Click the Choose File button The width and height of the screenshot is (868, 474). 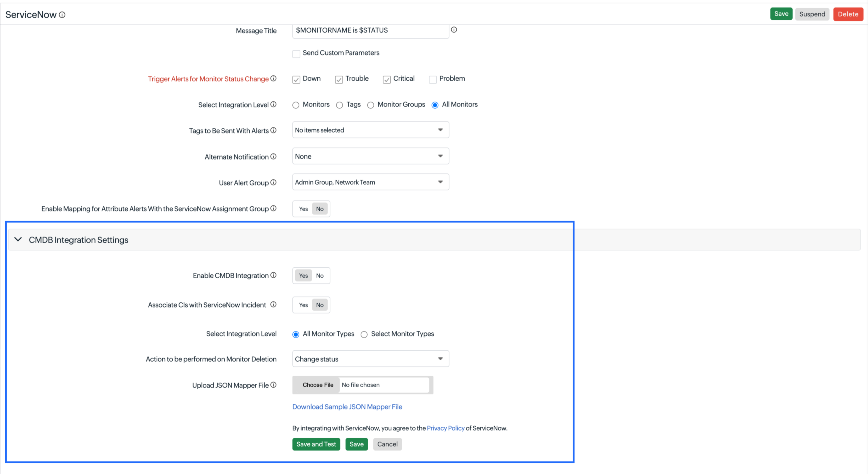coord(318,385)
